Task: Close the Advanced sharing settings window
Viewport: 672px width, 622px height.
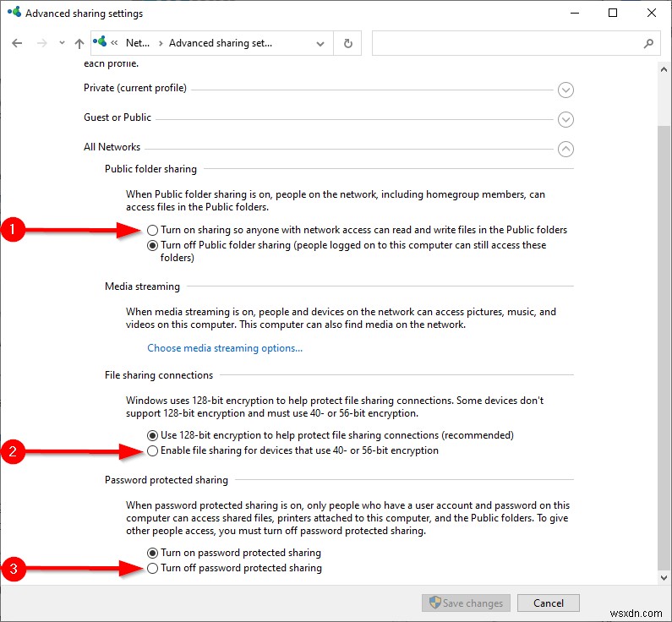Action: (652, 13)
